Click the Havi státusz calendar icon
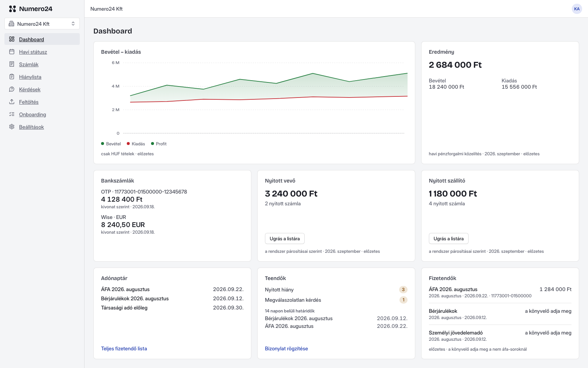The width and height of the screenshot is (588, 368). click(x=12, y=52)
